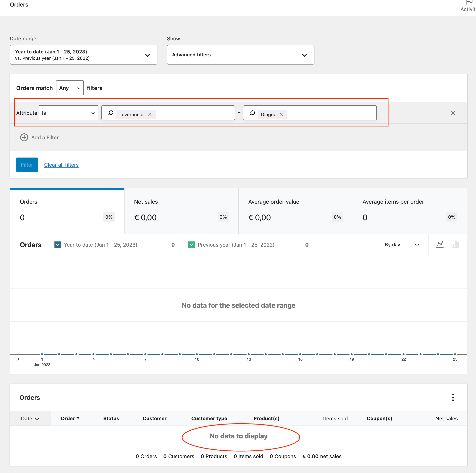This screenshot has height=473, width=476.
Task: Click the plus icon to add a filter
Action: pos(24,137)
